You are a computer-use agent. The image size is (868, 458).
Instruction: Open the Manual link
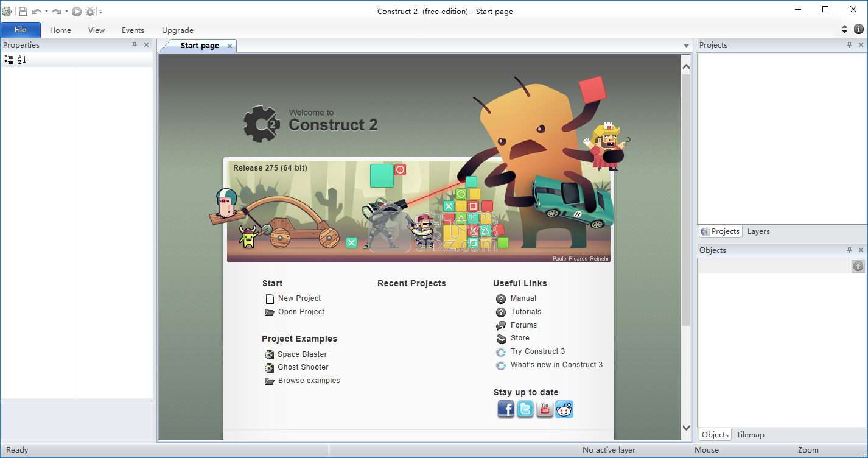(523, 298)
